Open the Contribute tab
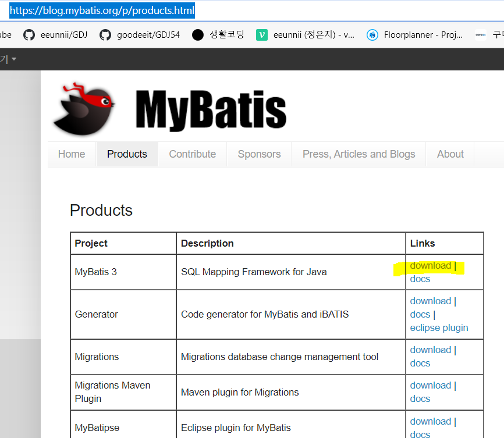 193,154
